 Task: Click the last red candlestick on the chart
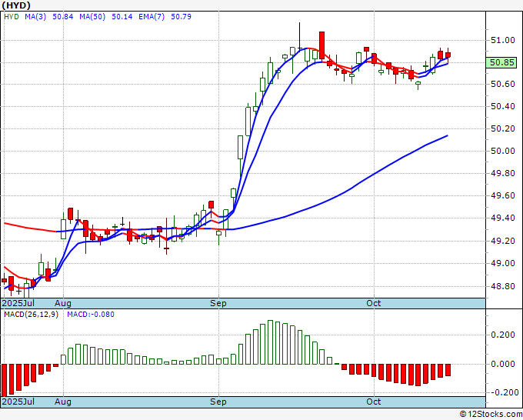(x=448, y=55)
